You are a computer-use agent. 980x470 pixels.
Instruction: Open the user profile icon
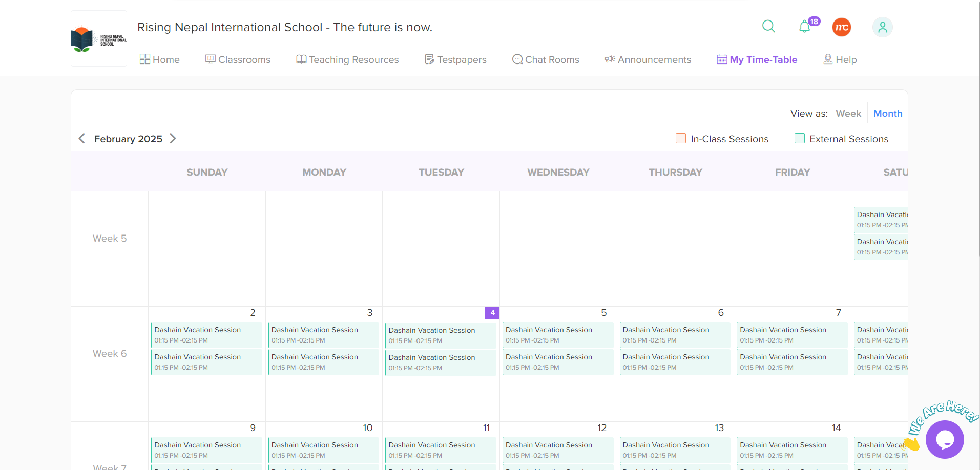click(x=882, y=27)
